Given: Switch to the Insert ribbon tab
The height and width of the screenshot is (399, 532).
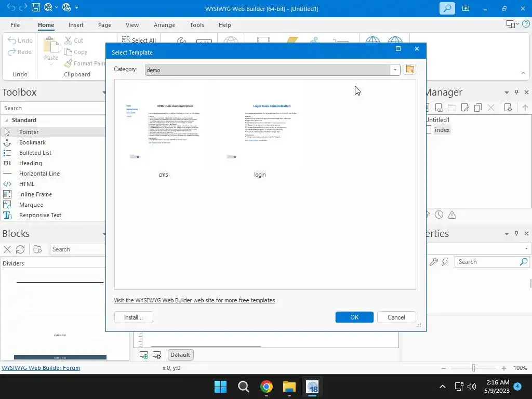Looking at the screenshot, I should coord(76,25).
